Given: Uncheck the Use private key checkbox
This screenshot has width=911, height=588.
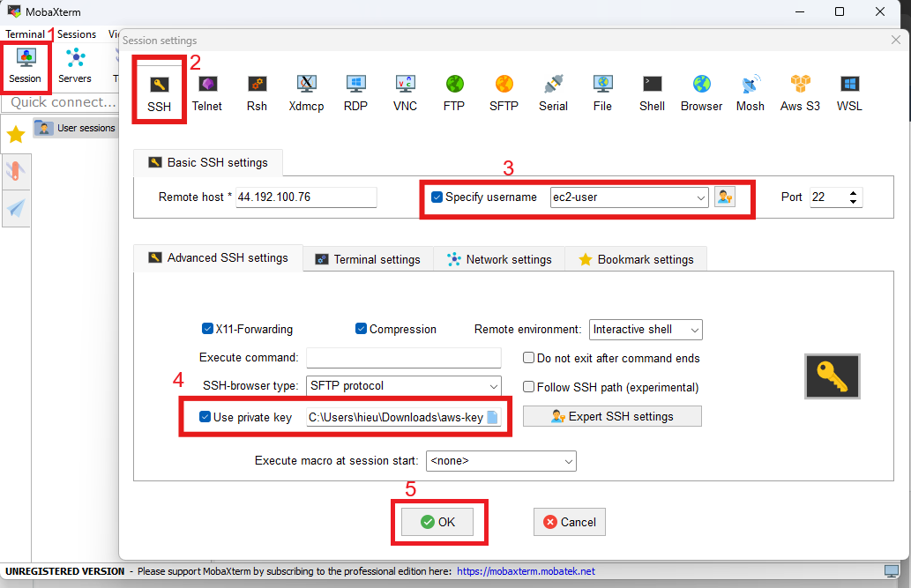Looking at the screenshot, I should [x=205, y=417].
